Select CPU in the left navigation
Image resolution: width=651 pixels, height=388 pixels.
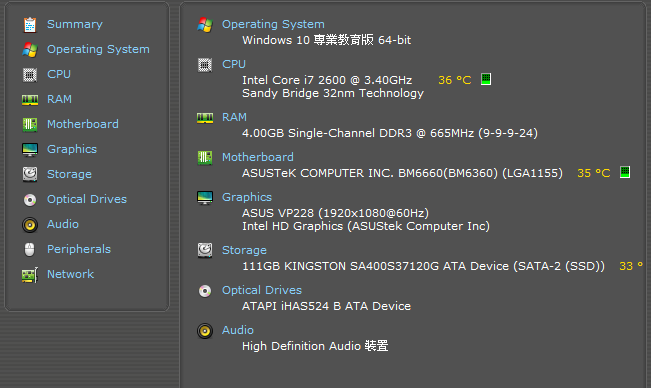point(59,74)
